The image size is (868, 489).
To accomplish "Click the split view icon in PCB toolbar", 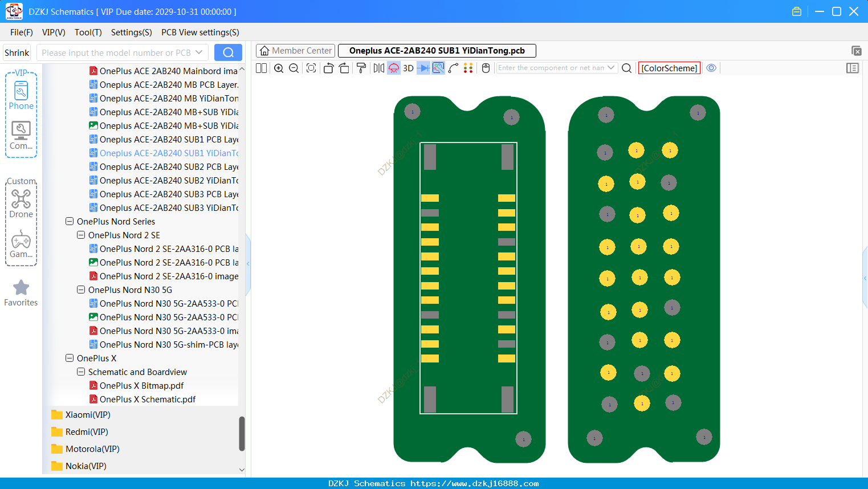I will pos(261,68).
